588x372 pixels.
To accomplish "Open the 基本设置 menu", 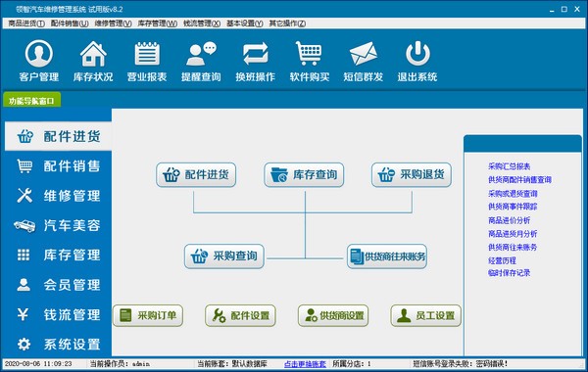I will (x=244, y=23).
